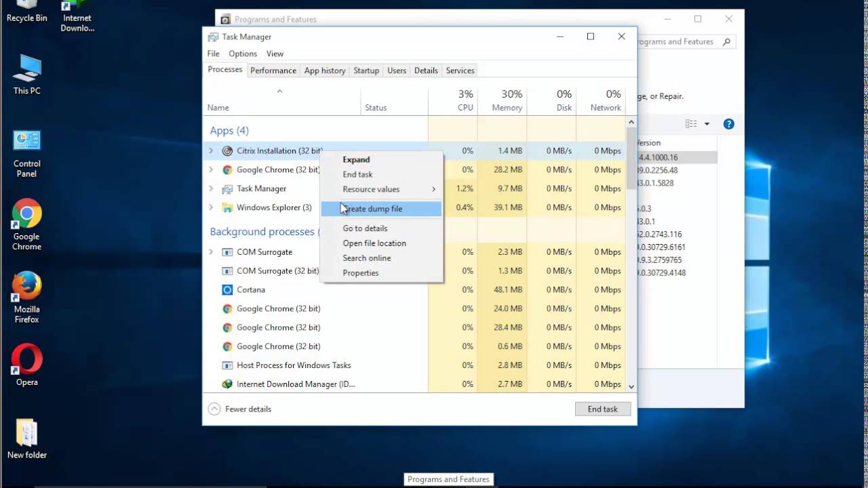Click the Task Manager title bar icon
Screen dimensions: 868x488
(x=213, y=37)
